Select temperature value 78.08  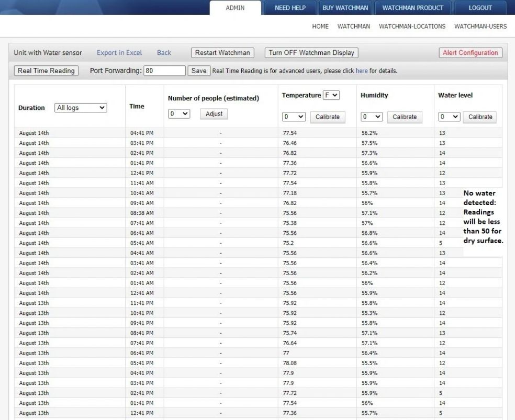pos(290,363)
